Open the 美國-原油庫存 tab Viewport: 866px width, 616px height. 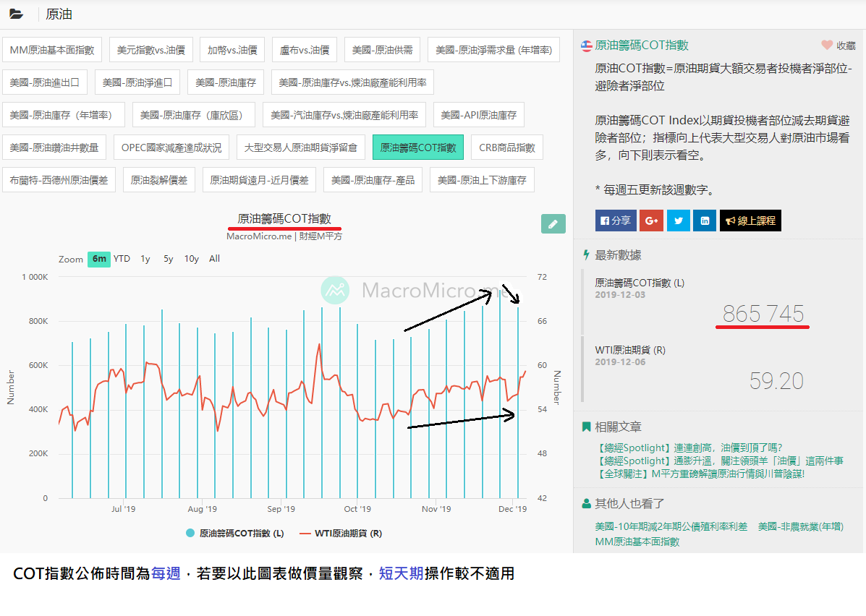point(224,82)
